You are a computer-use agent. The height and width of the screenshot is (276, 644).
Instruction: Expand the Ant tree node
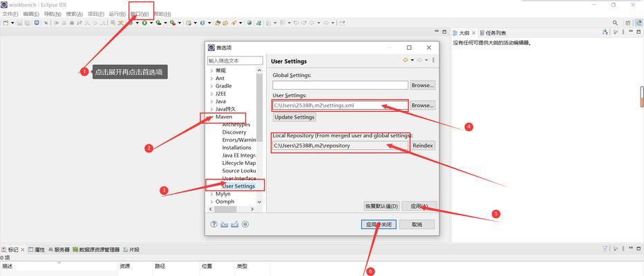(212, 79)
